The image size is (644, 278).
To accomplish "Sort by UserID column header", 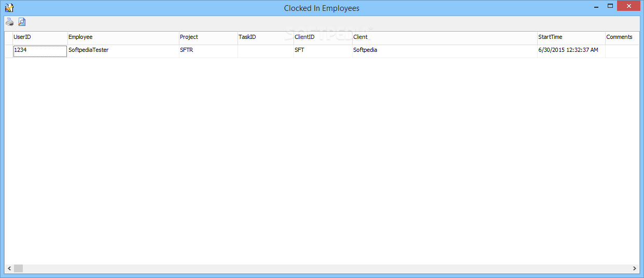I will [40, 37].
